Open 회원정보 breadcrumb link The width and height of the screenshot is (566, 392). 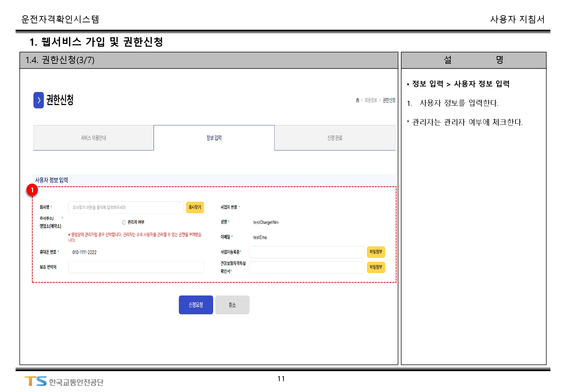coord(371,100)
